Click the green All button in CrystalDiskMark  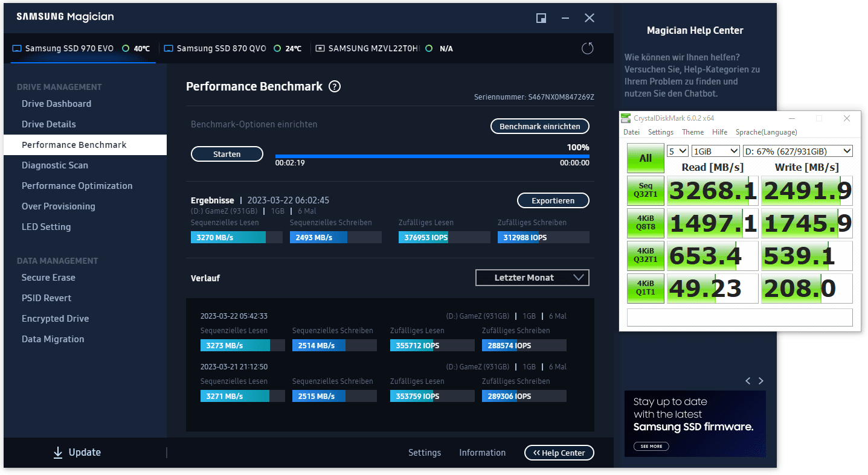pos(646,158)
